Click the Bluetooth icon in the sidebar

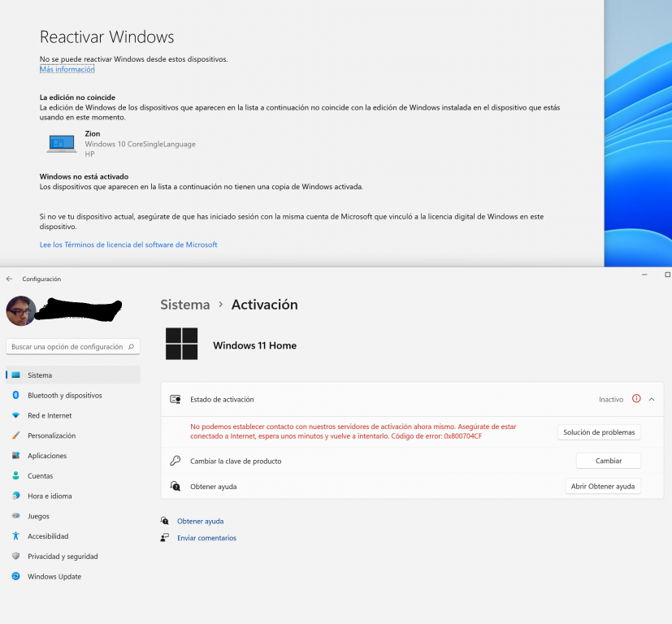coord(16,395)
